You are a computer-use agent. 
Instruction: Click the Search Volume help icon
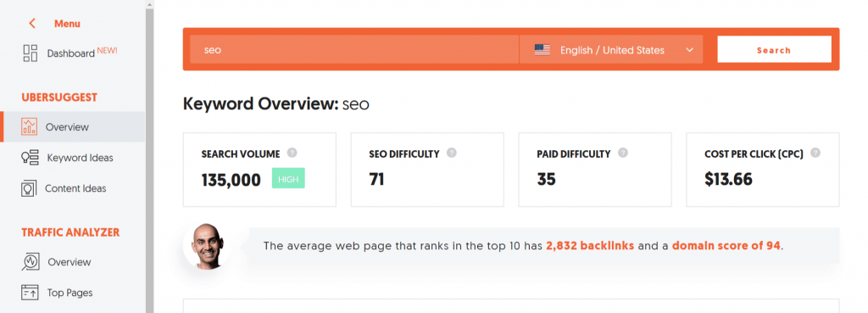tap(292, 153)
